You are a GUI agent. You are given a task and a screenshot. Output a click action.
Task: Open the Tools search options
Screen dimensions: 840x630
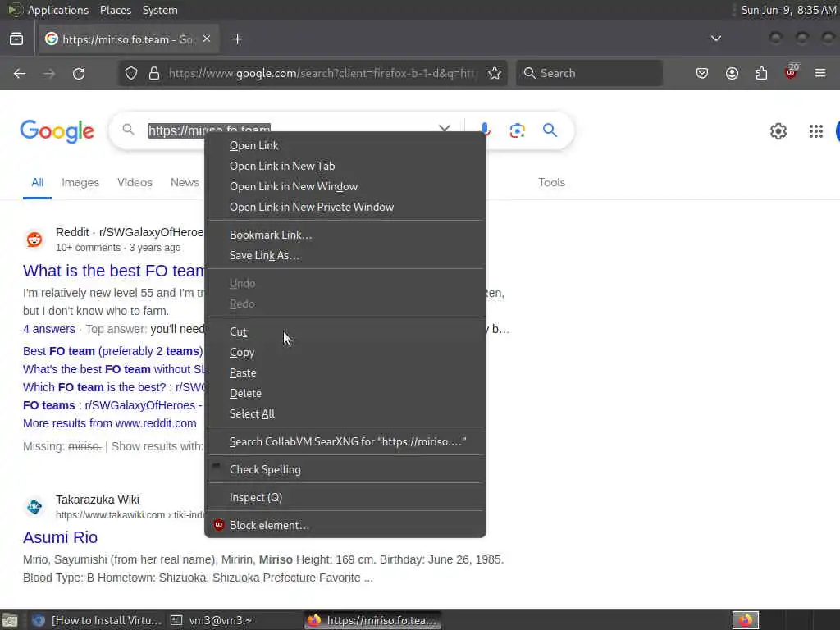(551, 183)
